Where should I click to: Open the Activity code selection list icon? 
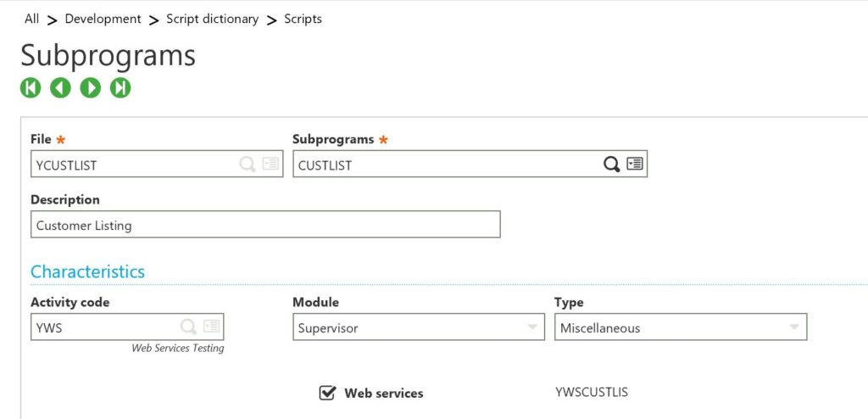click(x=212, y=327)
